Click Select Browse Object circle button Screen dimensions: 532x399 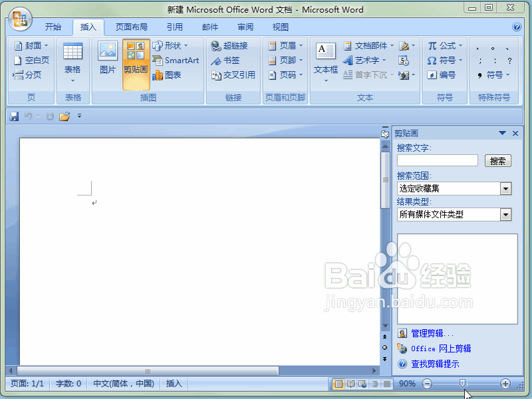click(385, 347)
